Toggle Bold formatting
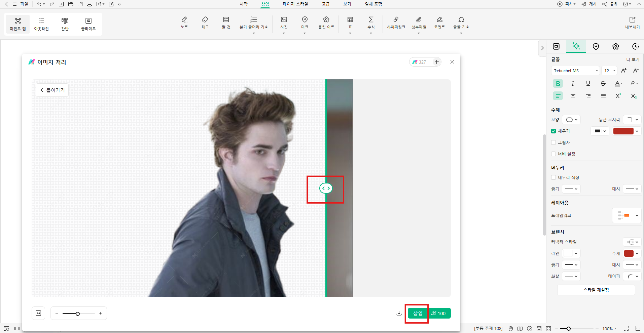The image size is (644, 333). coord(558,83)
